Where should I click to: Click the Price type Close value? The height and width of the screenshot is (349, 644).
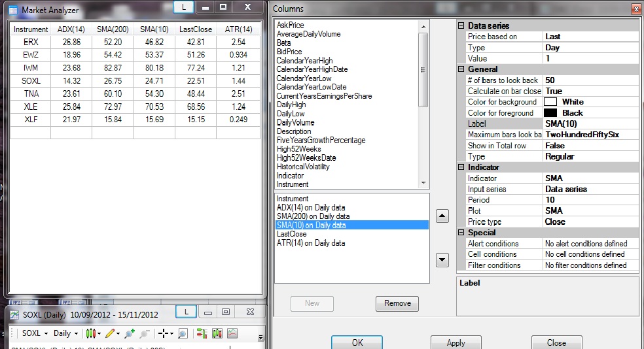click(590, 222)
